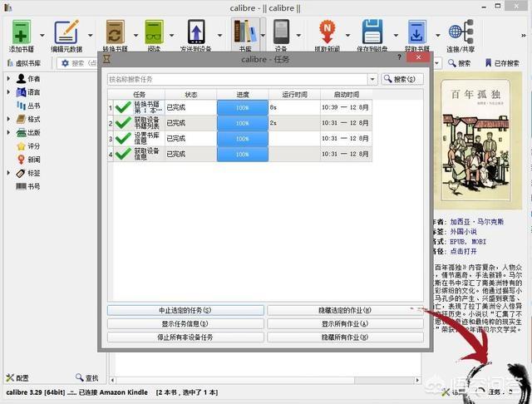532x404 pixels.
Task: Open the Foreign fiction tag link
Action: 464,232
